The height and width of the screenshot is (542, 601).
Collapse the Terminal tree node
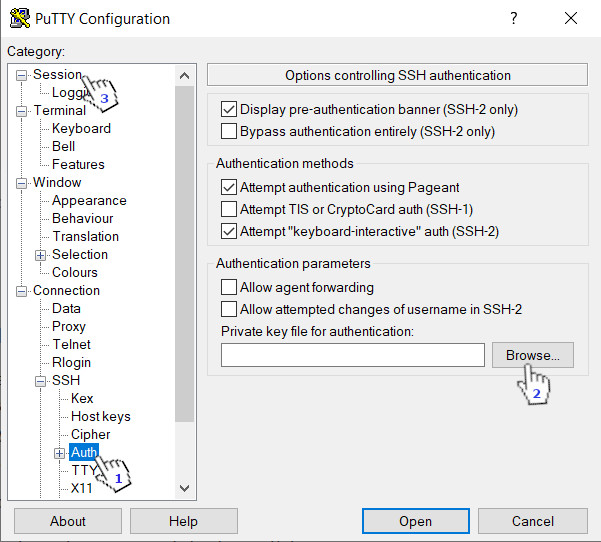coord(21,112)
